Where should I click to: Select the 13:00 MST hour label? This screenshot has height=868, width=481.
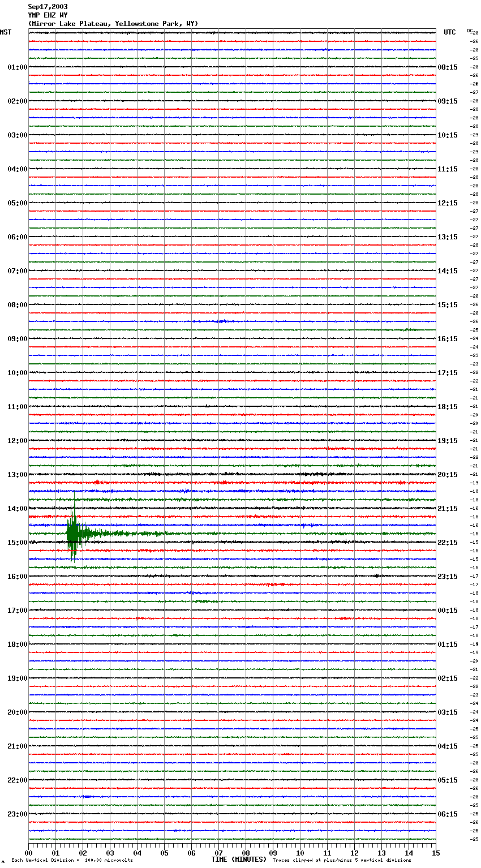tap(18, 475)
